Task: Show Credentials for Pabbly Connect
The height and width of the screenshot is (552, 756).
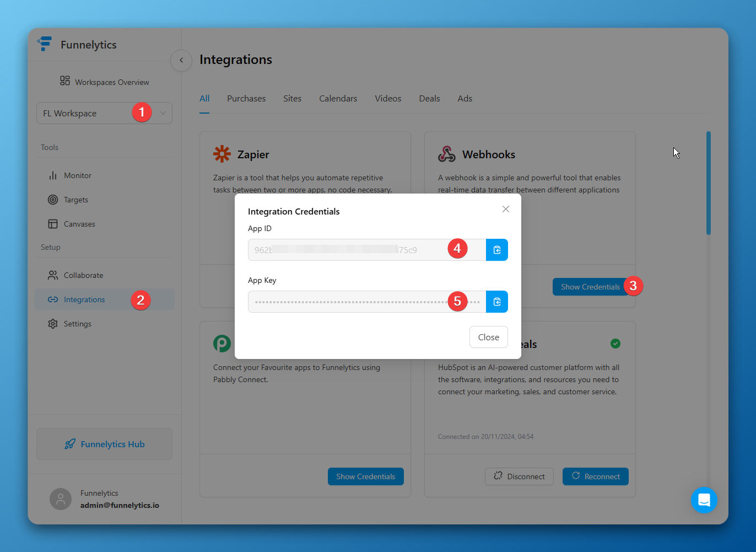Action: click(366, 476)
